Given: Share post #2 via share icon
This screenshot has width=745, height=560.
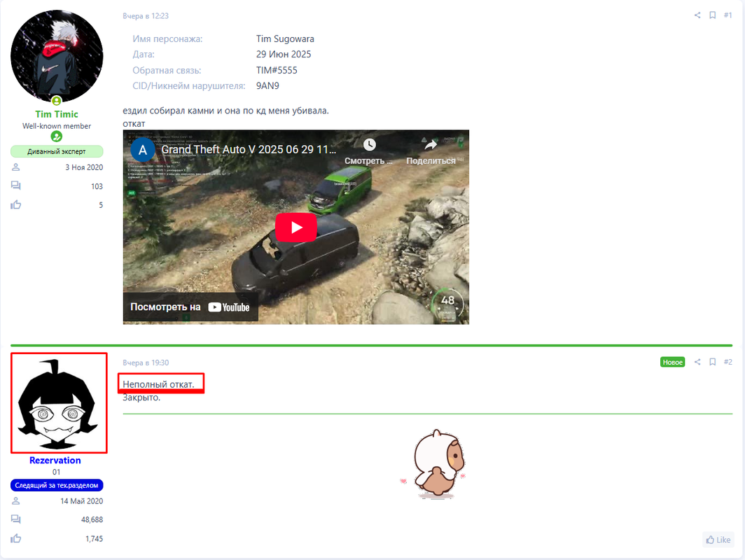Looking at the screenshot, I should [697, 362].
